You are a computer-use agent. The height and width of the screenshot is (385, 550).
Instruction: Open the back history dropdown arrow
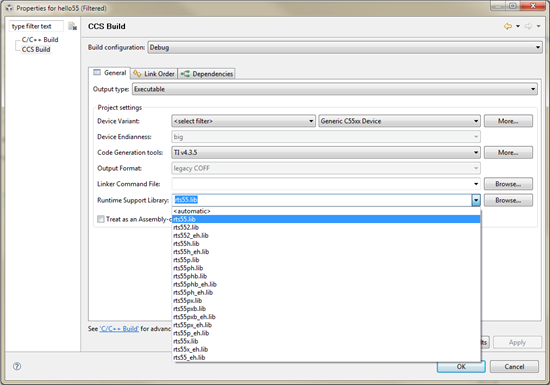(x=518, y=26)
